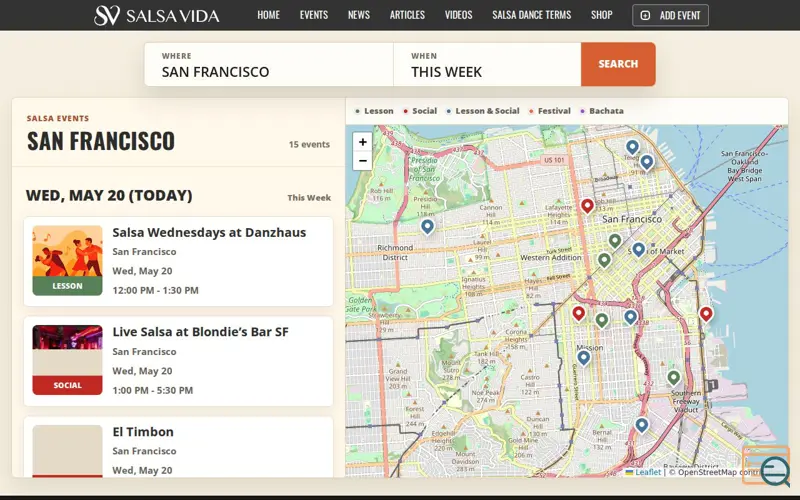Viewport: 800px width, 500px height.
Task: Toggle the Bachata legend filter
Action: click(602, 111)
